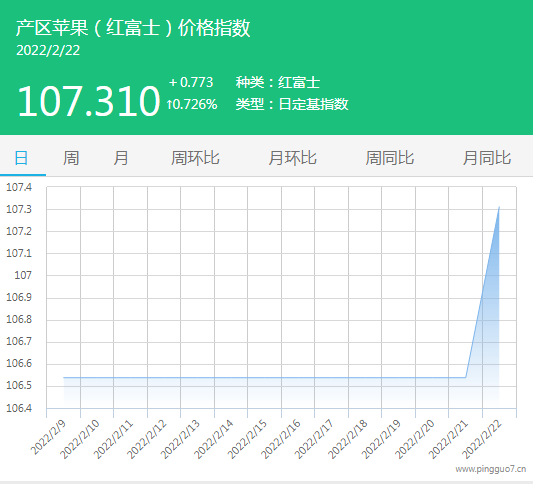Image resolution: width=533 pixels, height=484 pixels.
Task: Select the 日 daily tab
Action: (x=21, y=158)
